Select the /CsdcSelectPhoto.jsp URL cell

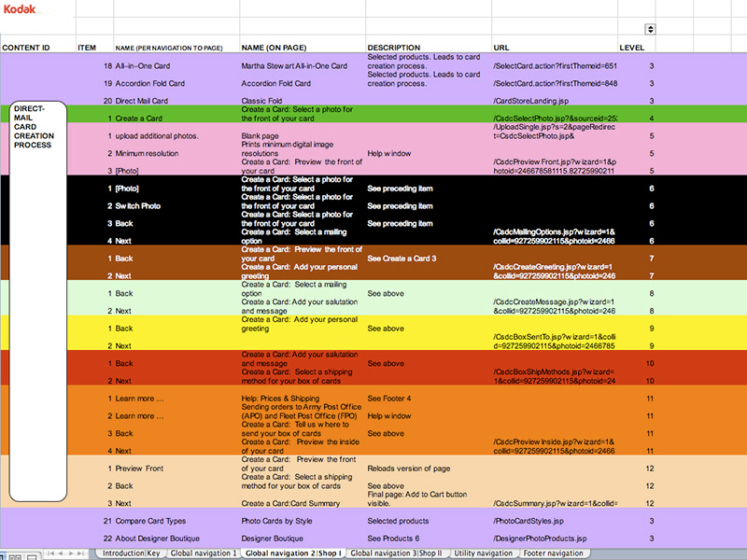coord(556,119)
